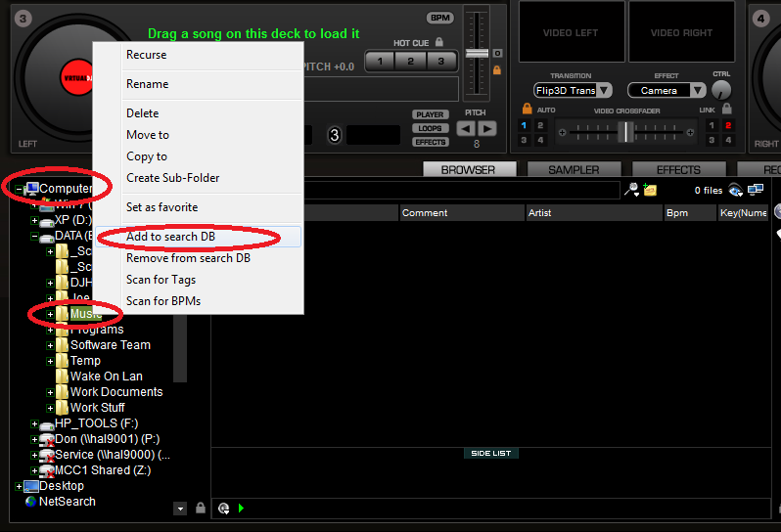Screen dimensions: 781x532
Task: Click the VIDEO LEFT preview
Action: 572,32
